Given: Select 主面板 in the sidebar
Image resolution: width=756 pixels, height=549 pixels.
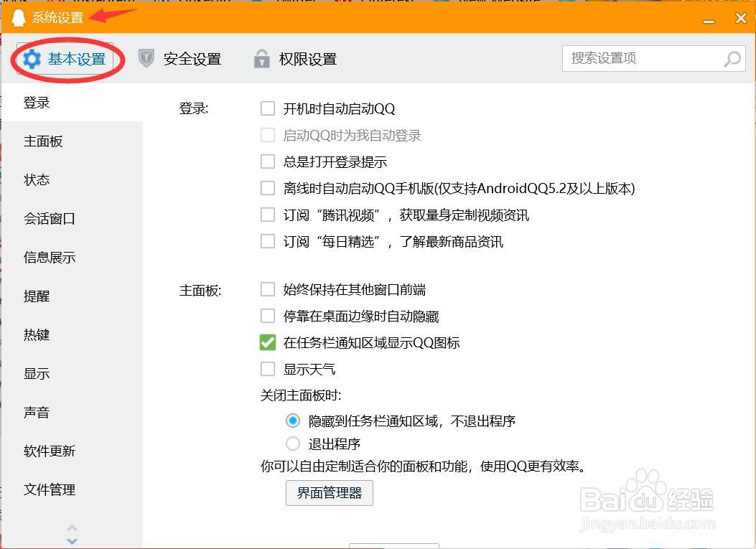Looking at the screenshot, I should [x=73, y=141].
